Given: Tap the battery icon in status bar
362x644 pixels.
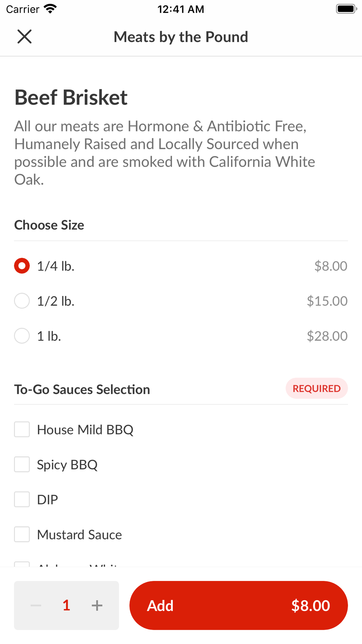Looking at the screenshot, I should (346, 9).
